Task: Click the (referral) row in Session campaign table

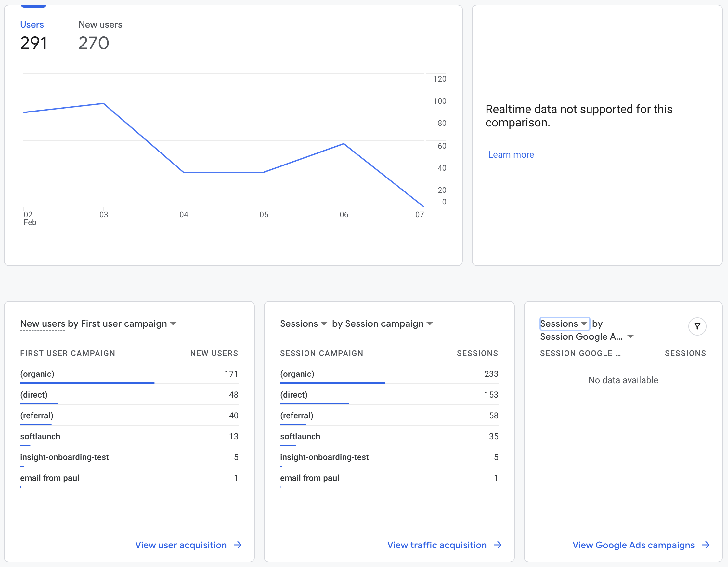Action: tap(389, 415)
